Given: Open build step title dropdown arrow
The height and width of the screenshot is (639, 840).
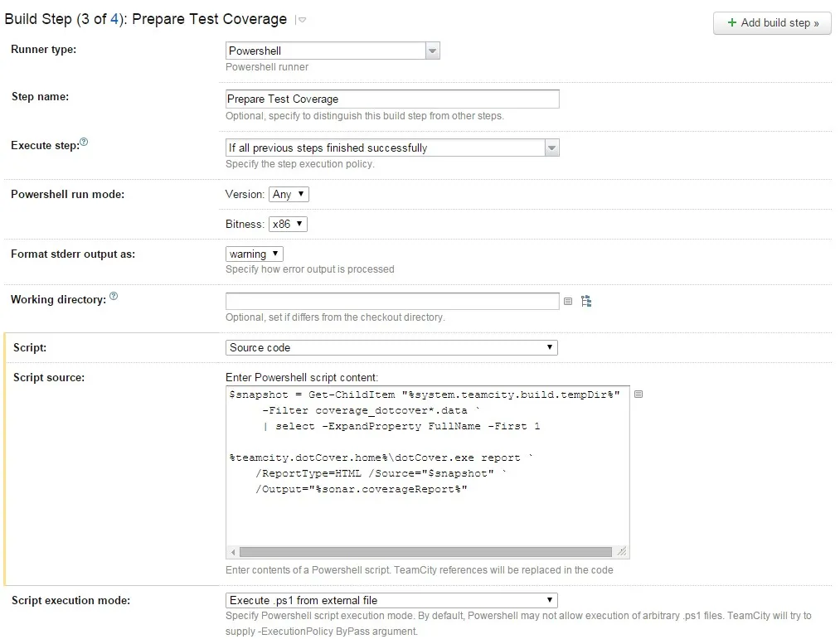Looking at the screenshot, I should coord(302,20).
